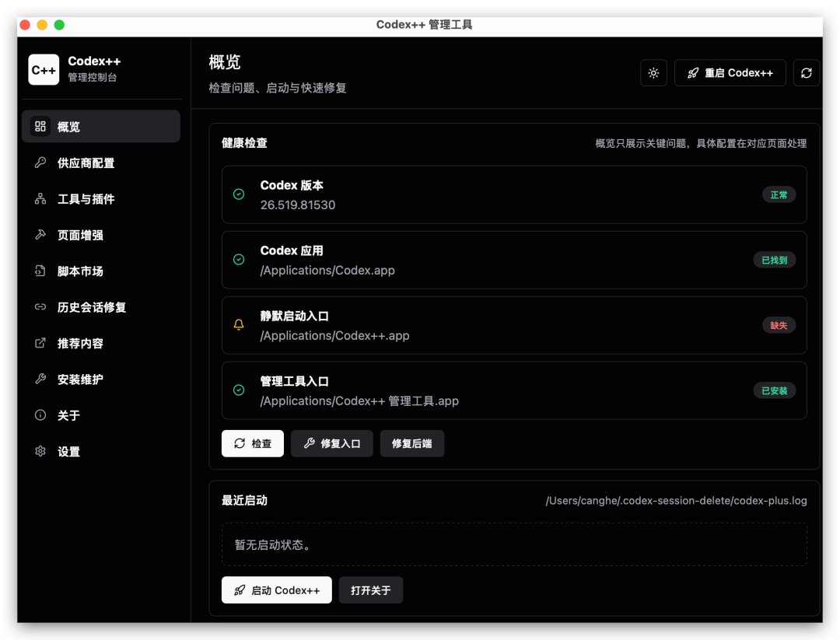Click the wrench icon beside 安装维护
The width and height of the screenshot is (840, 640).
tap(40, 379)
